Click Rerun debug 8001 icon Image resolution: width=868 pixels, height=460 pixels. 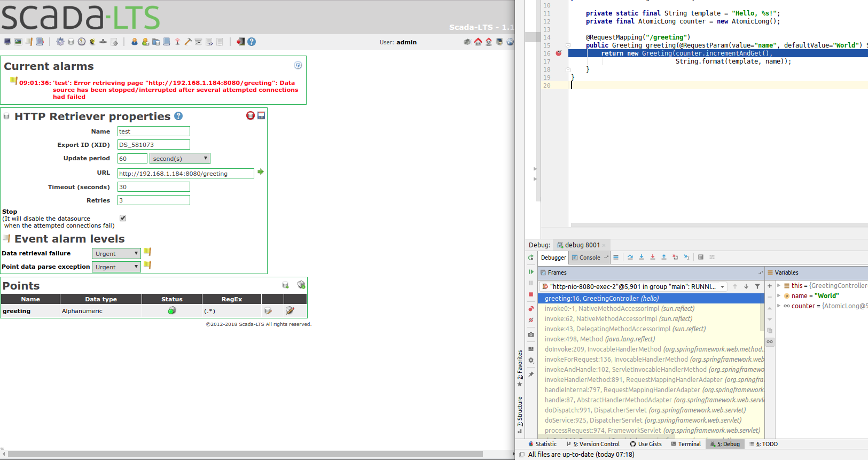coord(531,258)
